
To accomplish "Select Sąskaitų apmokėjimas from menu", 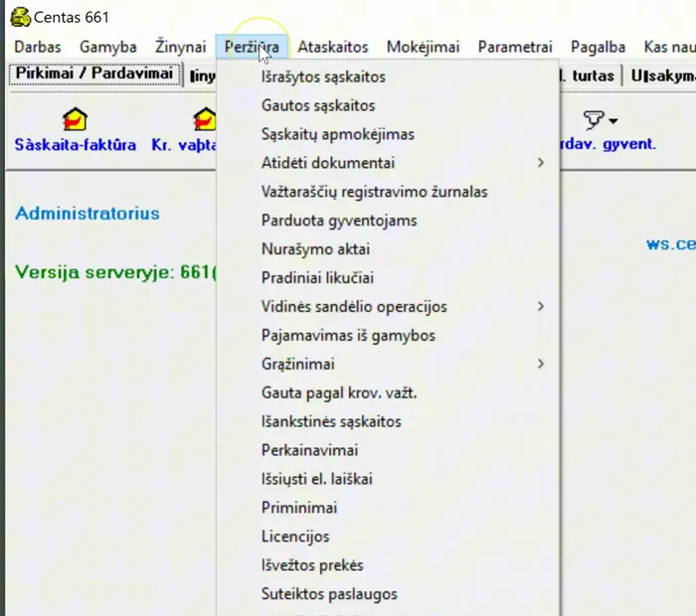I will pyautogui.click(x=388, y=134).
